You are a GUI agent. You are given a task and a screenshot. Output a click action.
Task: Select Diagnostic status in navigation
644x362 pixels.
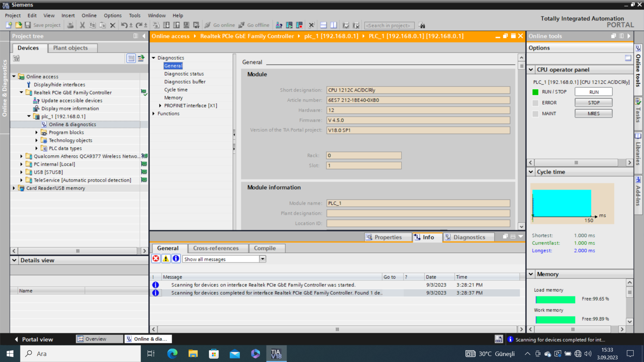tap(184, 74)
